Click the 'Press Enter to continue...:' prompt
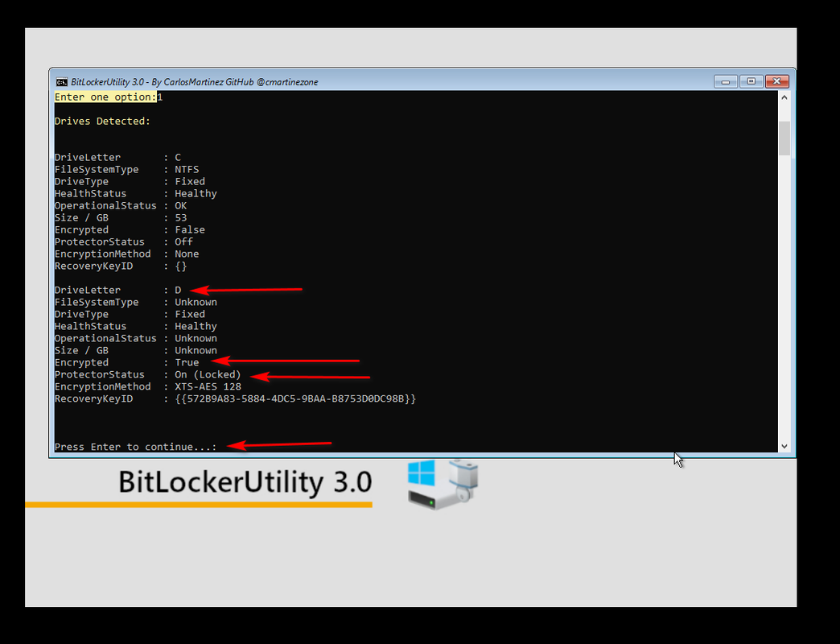 coord(135,447)
